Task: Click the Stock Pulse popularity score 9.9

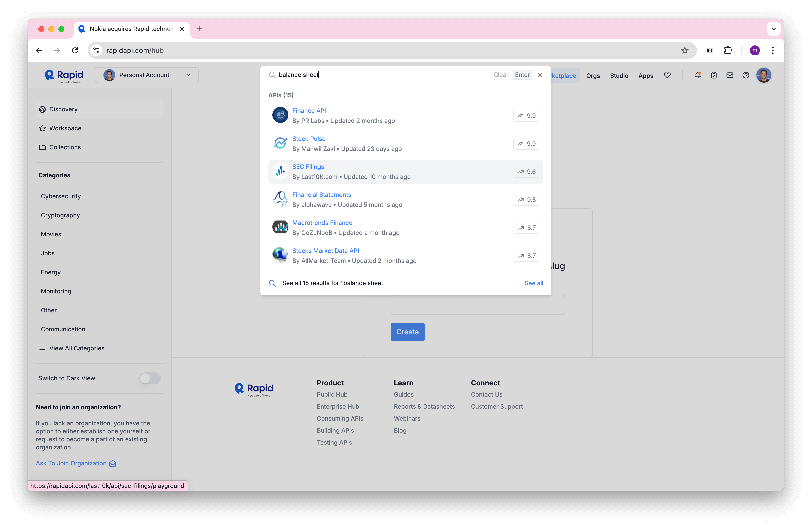Action: point(526,144)
